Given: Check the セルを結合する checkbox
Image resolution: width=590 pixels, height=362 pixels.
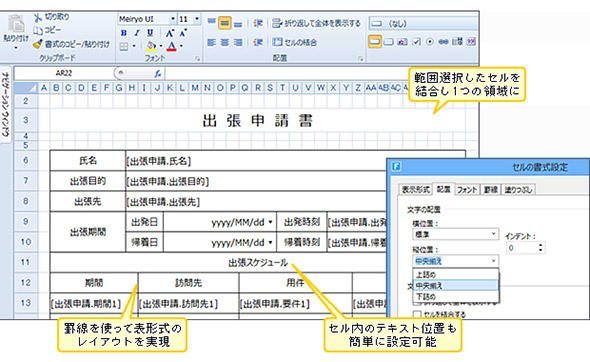Looking at the screenshot, I should 417,314.
